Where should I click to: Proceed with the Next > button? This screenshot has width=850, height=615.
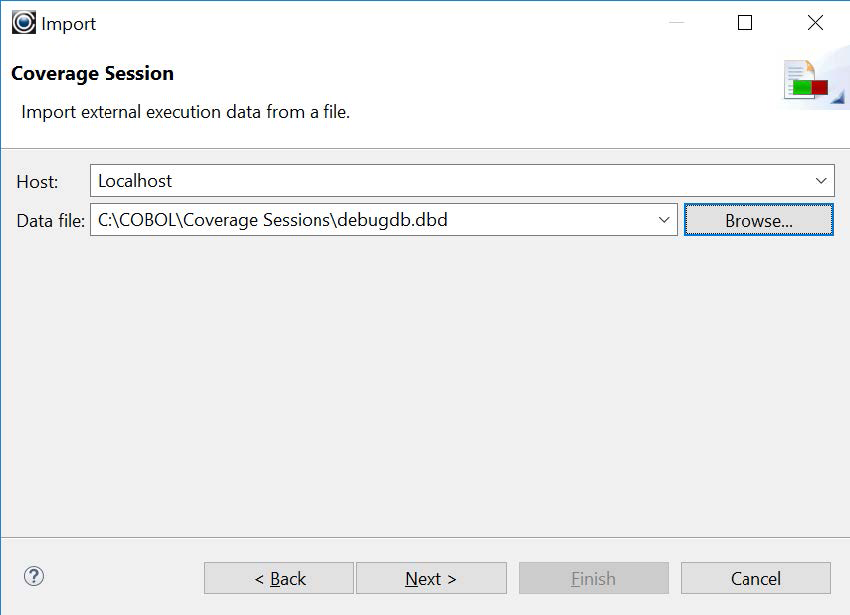coord(431,578)
